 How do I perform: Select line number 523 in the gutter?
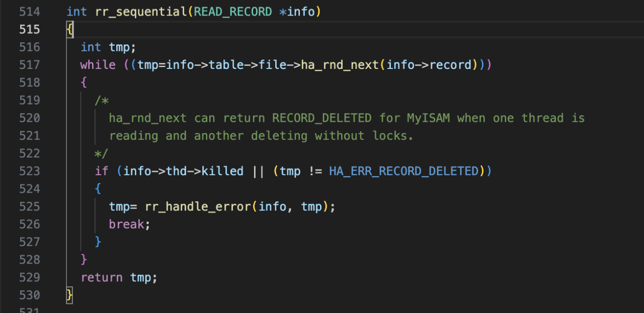[x=30, y=171]
